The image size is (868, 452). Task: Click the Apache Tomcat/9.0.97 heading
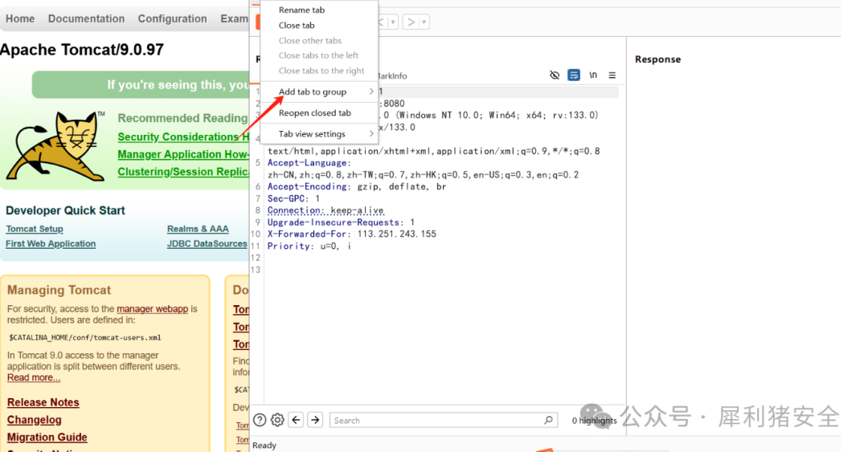[x=82, y=50]
